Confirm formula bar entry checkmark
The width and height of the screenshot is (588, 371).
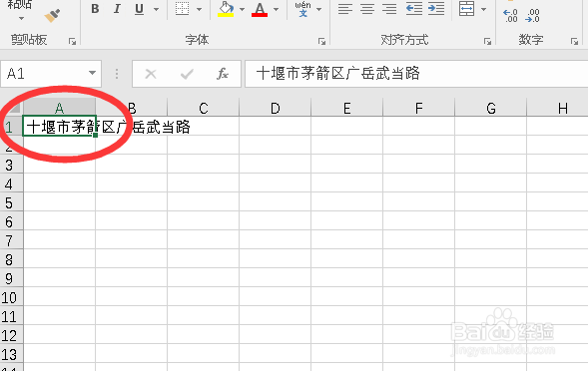point(187,74)
